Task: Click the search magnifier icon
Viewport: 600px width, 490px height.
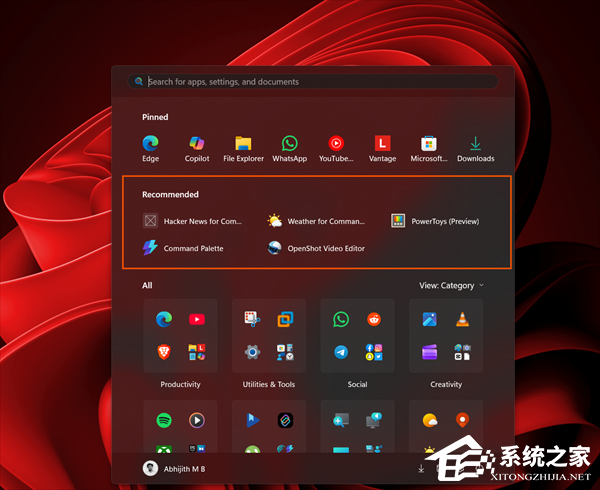Action: tap(139, 81)
